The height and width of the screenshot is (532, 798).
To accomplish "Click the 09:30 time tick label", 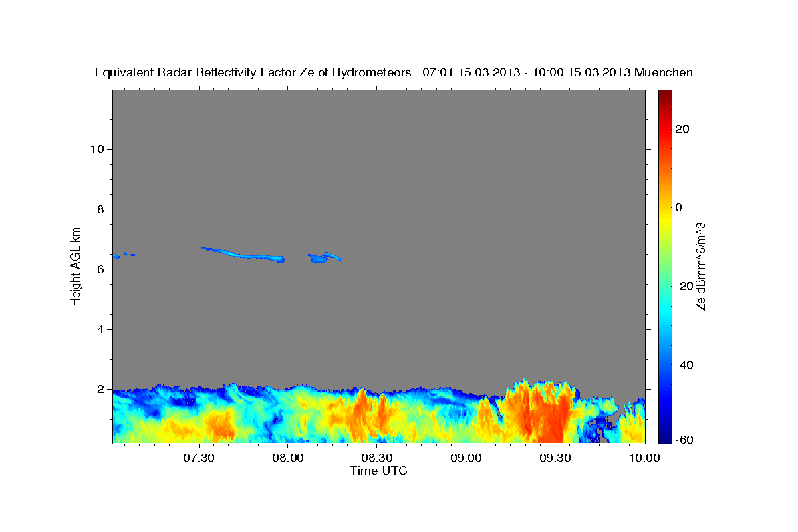I will click(555, 458).
